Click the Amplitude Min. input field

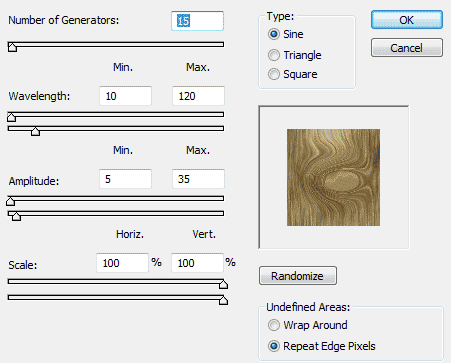click(x=125, y=179)
